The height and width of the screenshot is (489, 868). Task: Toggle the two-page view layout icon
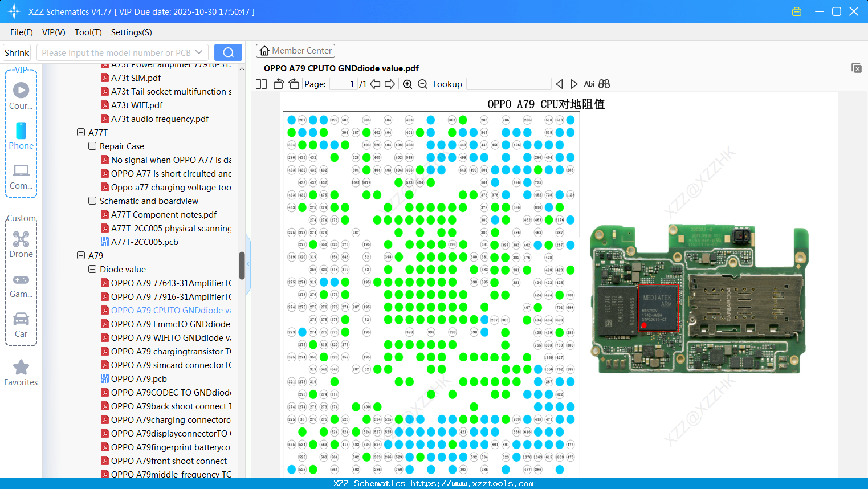point(261,84)
